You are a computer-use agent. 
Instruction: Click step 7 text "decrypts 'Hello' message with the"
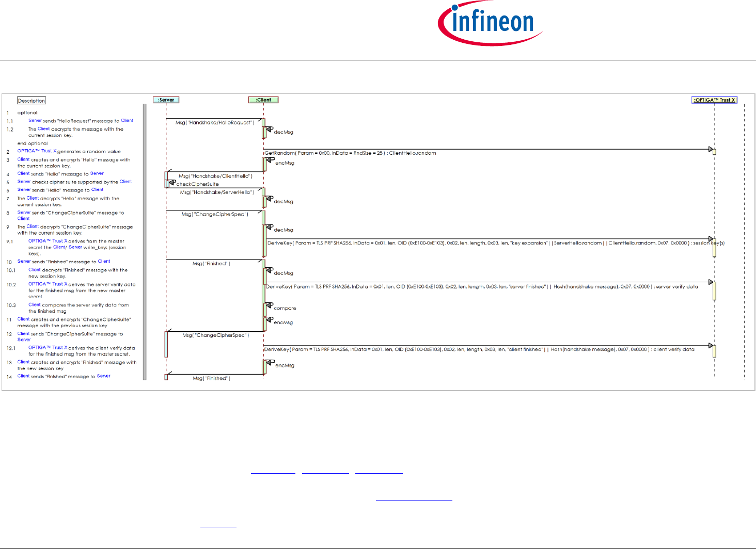(80, 199)
